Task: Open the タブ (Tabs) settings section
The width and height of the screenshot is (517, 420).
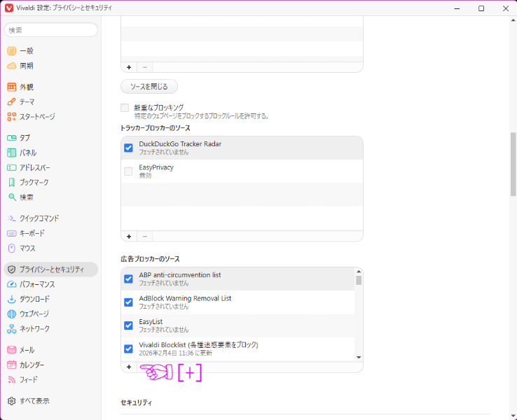Action: (x=25, y=138)
